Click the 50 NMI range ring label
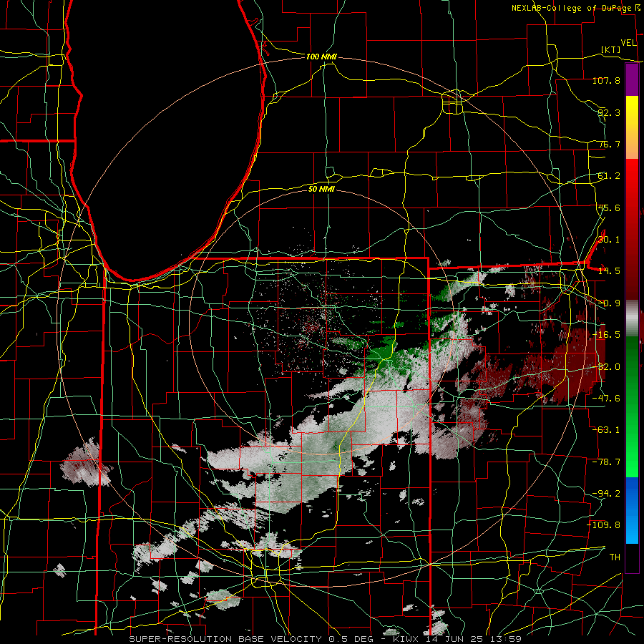Image resolution: width=644 pixels, height=644 pixels. (x=321, y=189)
